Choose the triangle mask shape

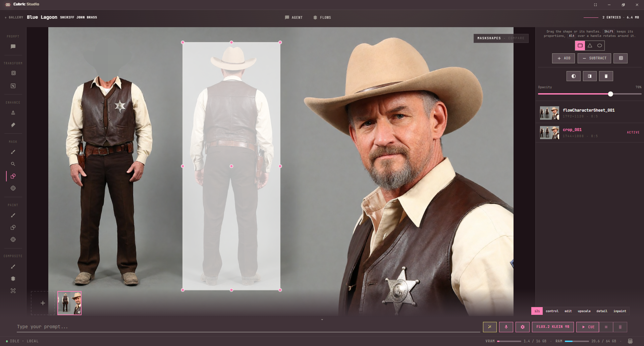590,46
